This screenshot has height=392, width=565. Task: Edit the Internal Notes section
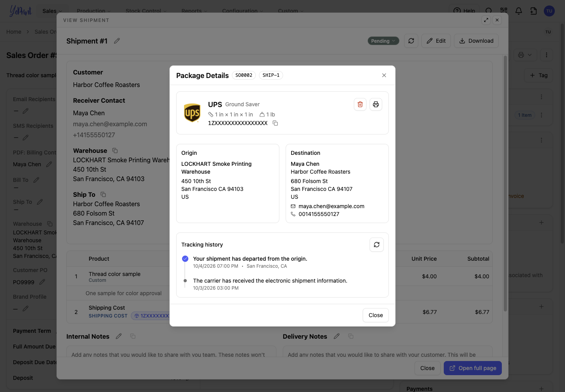pos(119,336)
